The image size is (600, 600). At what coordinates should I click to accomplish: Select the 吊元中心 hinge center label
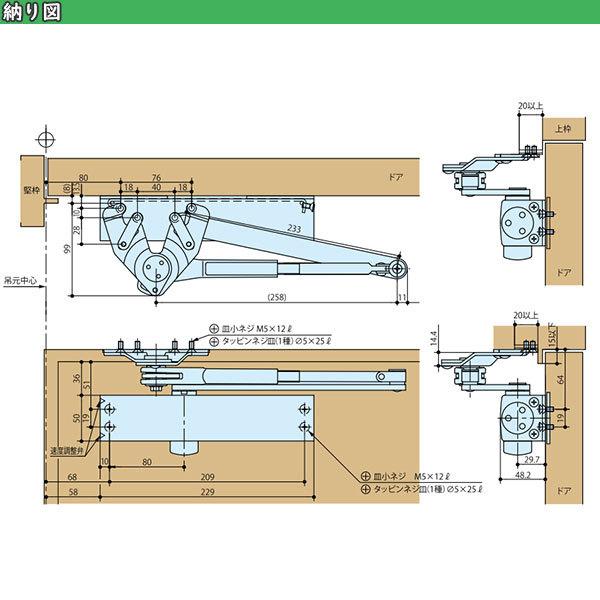[19, 282]
